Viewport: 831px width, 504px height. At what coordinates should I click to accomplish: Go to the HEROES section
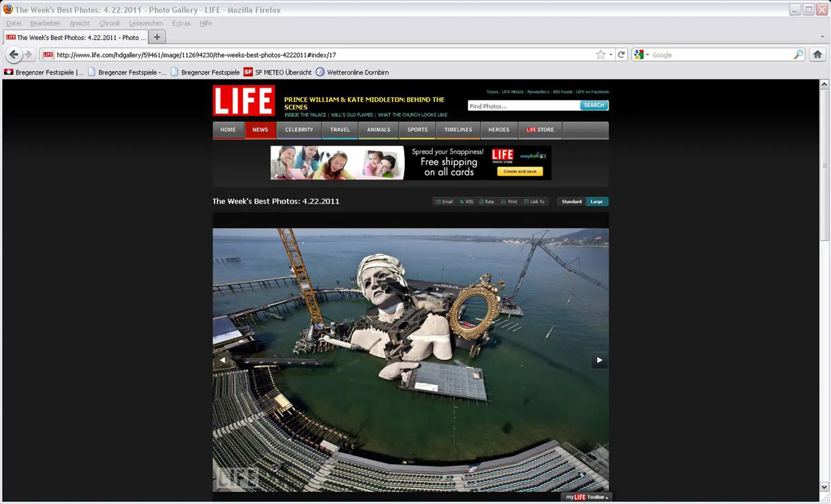499,130
